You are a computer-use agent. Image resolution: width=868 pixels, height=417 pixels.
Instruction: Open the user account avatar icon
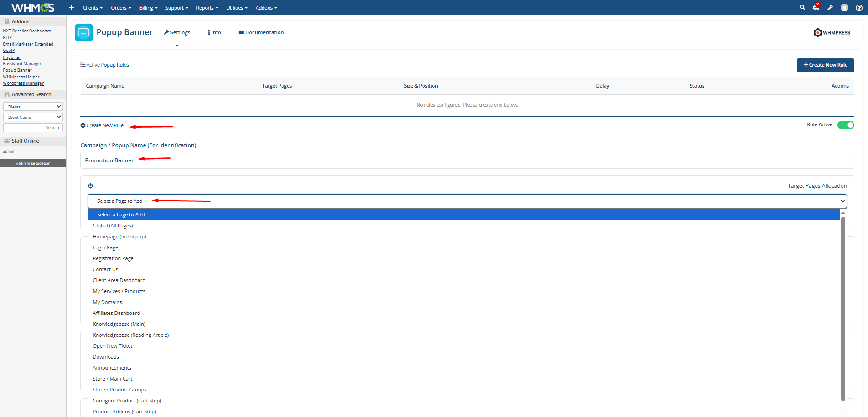coord(844,8)
